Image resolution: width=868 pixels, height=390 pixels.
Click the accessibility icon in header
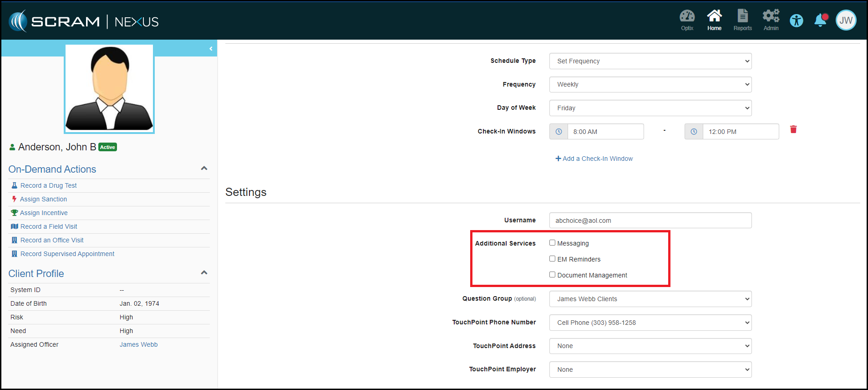coord(797,21)
